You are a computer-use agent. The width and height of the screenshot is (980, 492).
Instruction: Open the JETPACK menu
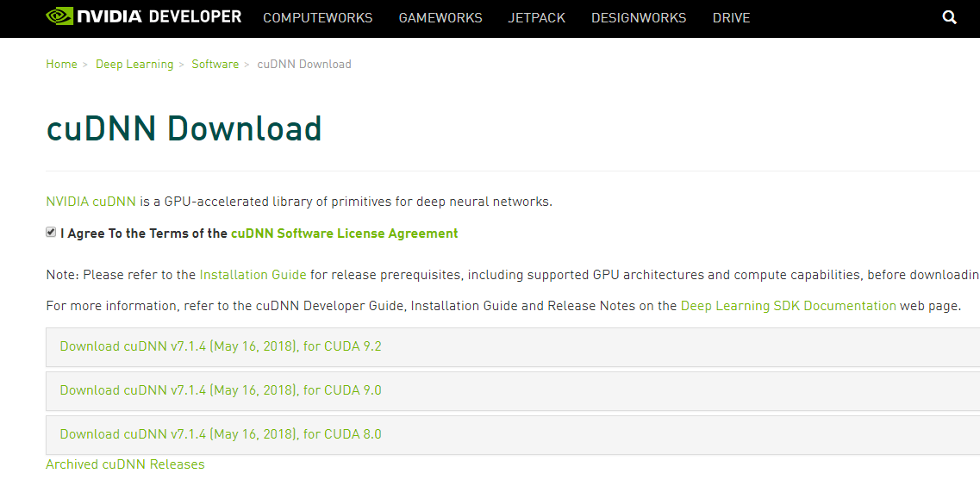536,18
